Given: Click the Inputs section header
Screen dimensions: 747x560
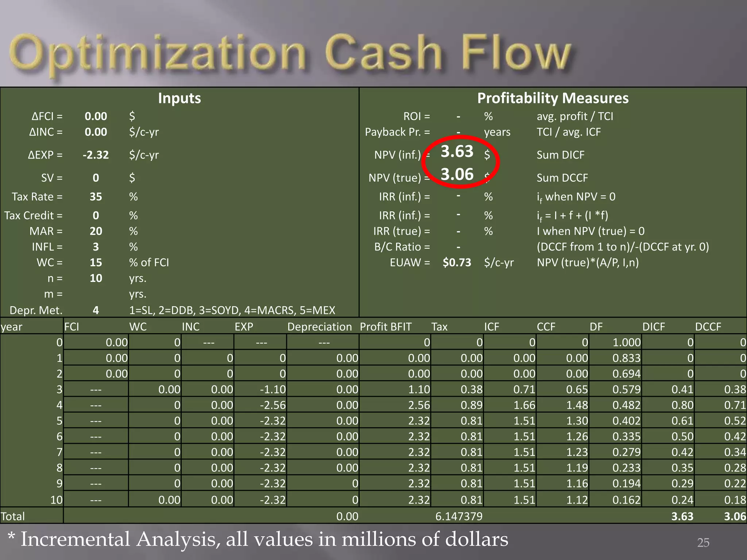Looking at the screenshot, I should [179, 98].
